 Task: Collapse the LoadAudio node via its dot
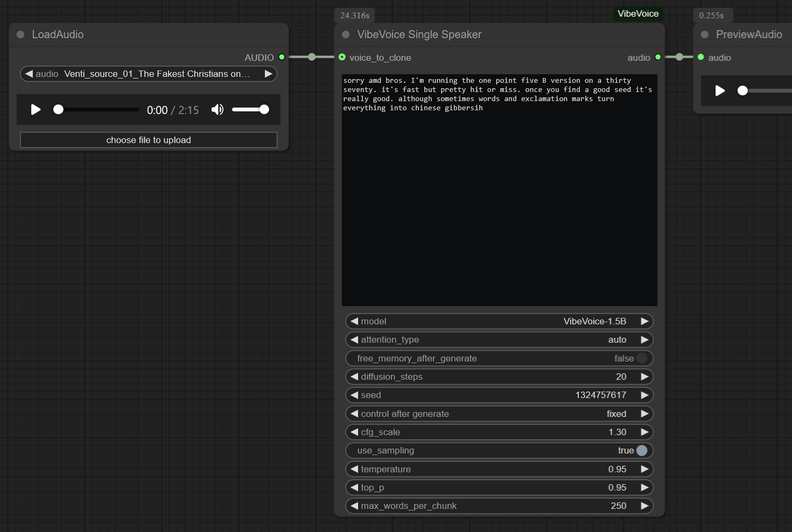pyautogui.click(x=20, y=34)
